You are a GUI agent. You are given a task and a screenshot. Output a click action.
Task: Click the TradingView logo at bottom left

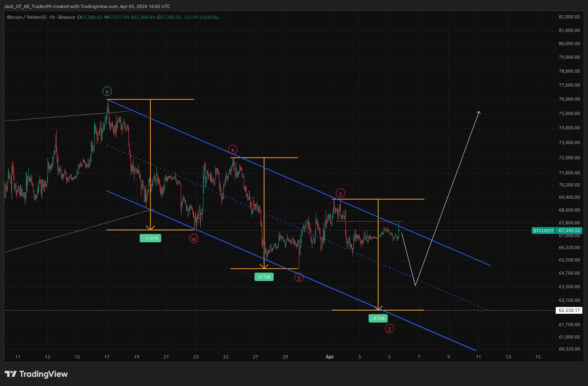(x=36, y=374)
